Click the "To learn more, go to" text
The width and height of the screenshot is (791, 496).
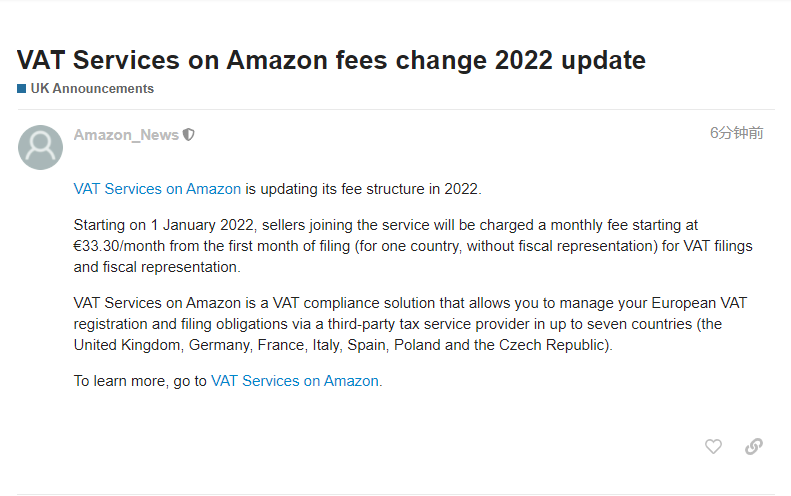pyautogui.click(x=140, y=380)
